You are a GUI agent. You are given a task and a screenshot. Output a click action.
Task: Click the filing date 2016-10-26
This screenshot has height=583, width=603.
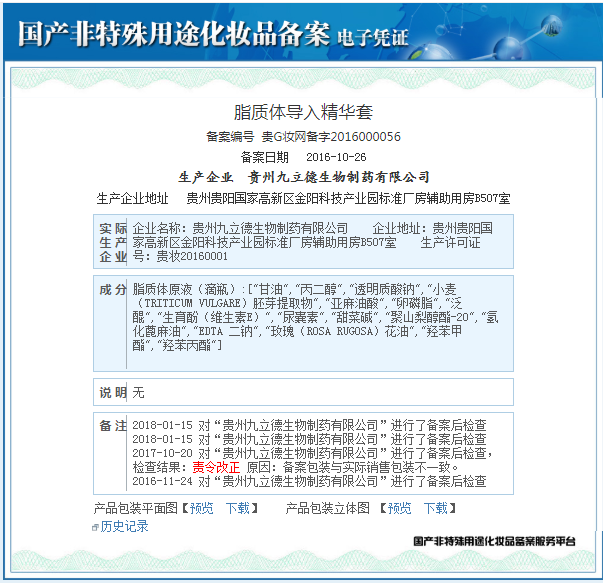coord(336,157)
